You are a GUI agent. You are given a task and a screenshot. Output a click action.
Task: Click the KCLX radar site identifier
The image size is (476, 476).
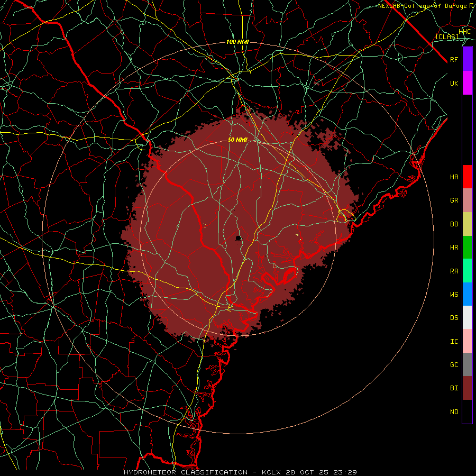[x=272, y=472]
